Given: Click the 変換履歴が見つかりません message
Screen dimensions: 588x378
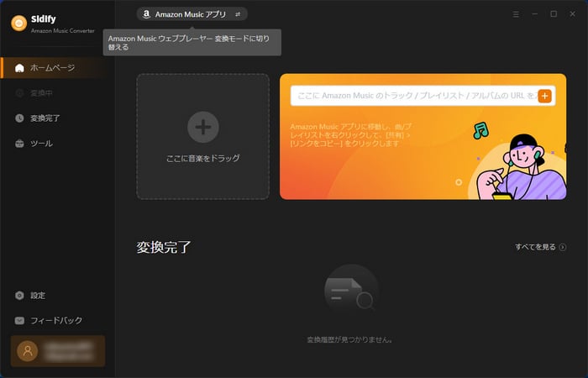Looking at the screenshot, I should click(349, 339).
